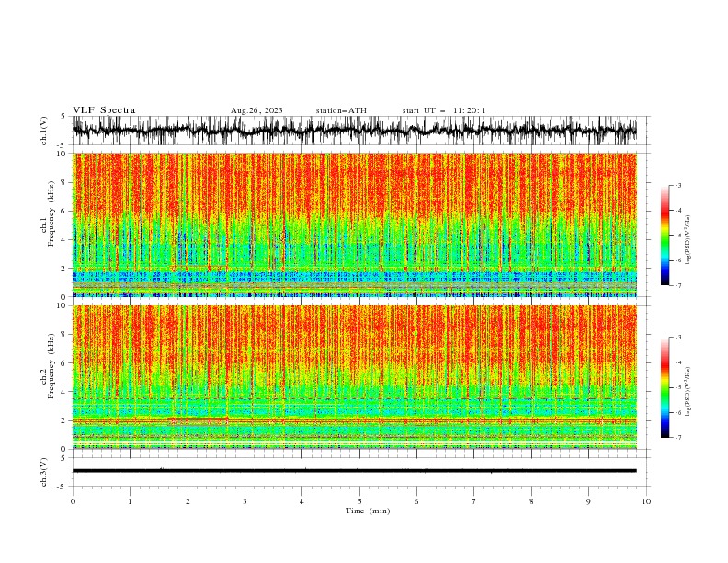This screenshot has height=563, width=728.
Task: Click the date 'Aug.26, 2023'
Action: tap(256, 110)
